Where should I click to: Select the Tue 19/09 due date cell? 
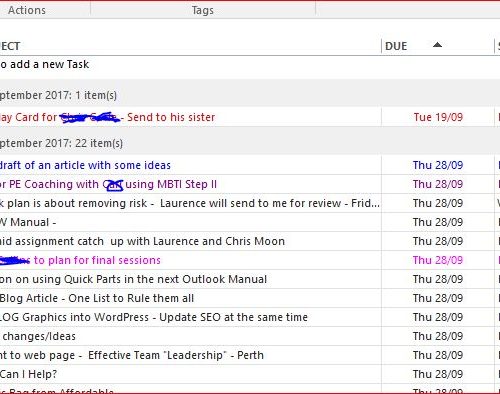tap(438, 117)
